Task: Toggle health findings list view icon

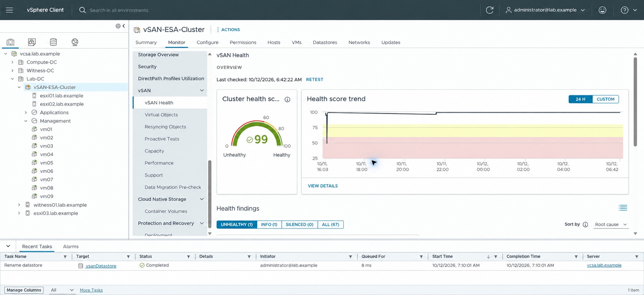Action: click(x=623, y=208)
